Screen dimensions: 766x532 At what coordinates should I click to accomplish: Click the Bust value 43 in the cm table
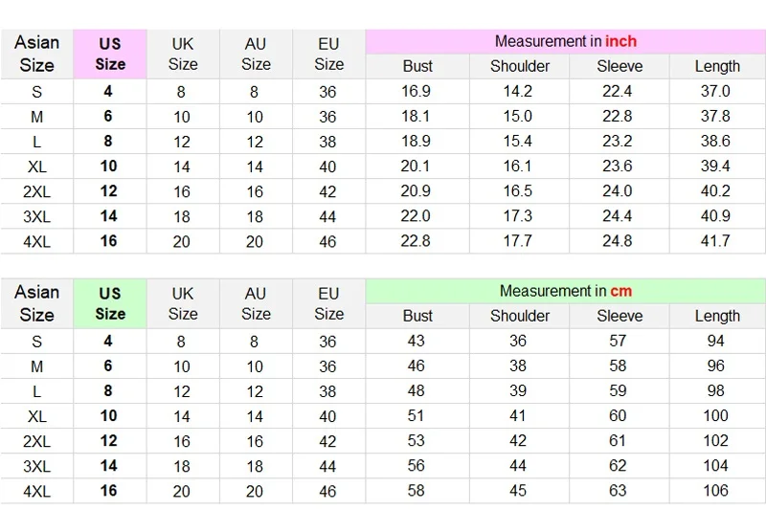point(416,341)
